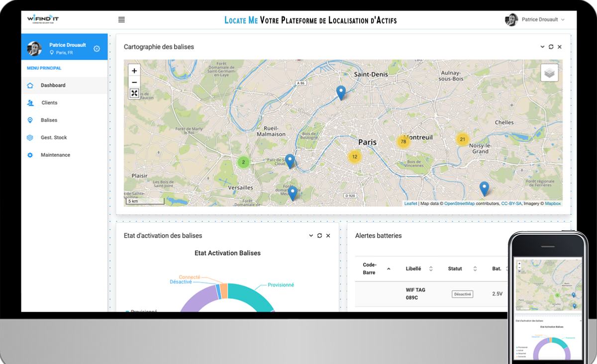Screen dimensions: 597x364
Task: Refresh the Etat d'activation des balises panel
Action: 319,236
